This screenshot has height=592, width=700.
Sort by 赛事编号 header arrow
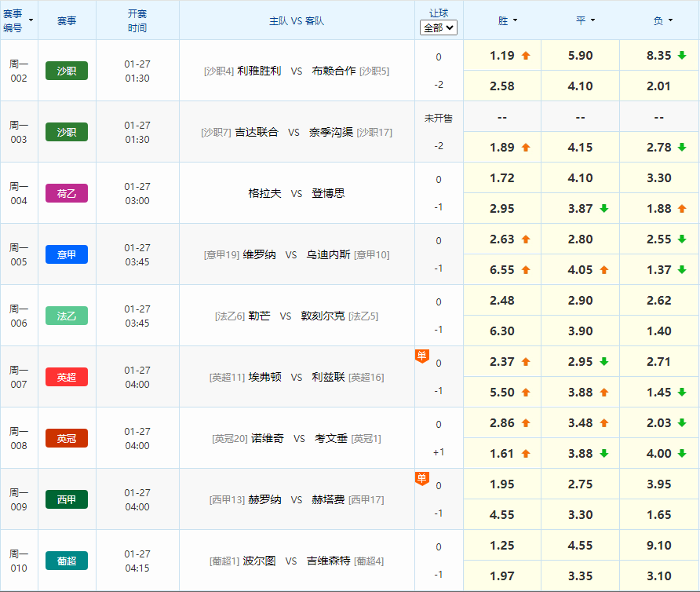31,20
